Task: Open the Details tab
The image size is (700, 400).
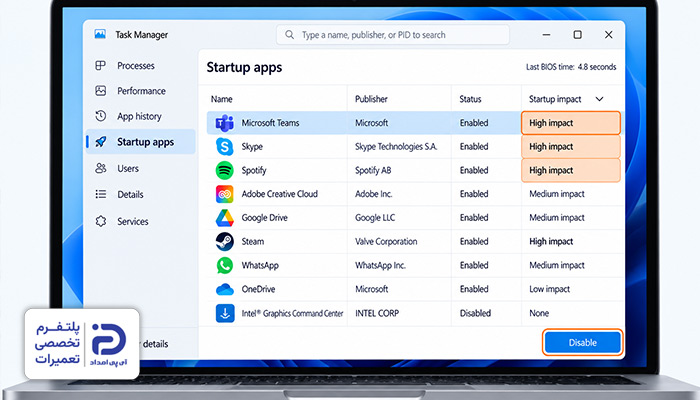Action: point(141,194)
